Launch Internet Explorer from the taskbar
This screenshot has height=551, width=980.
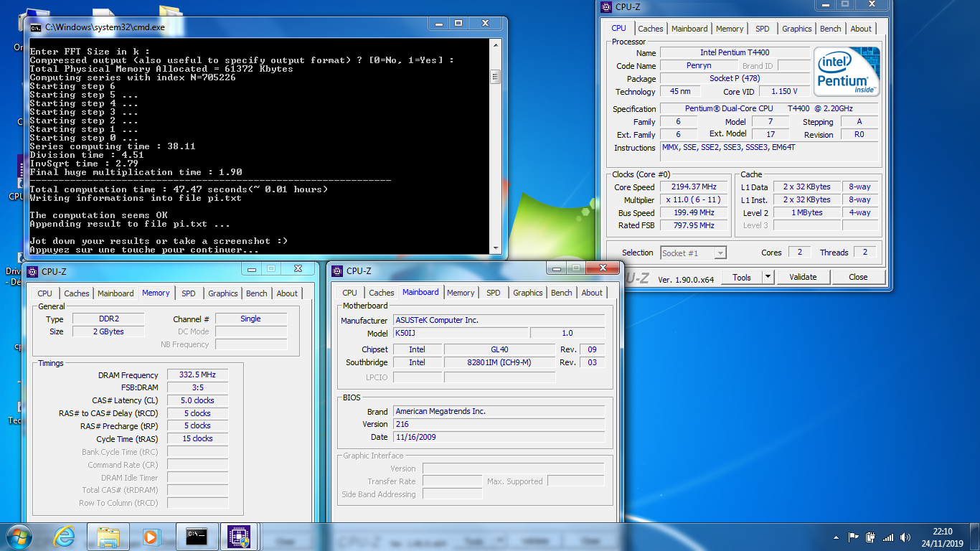(65, 536)
